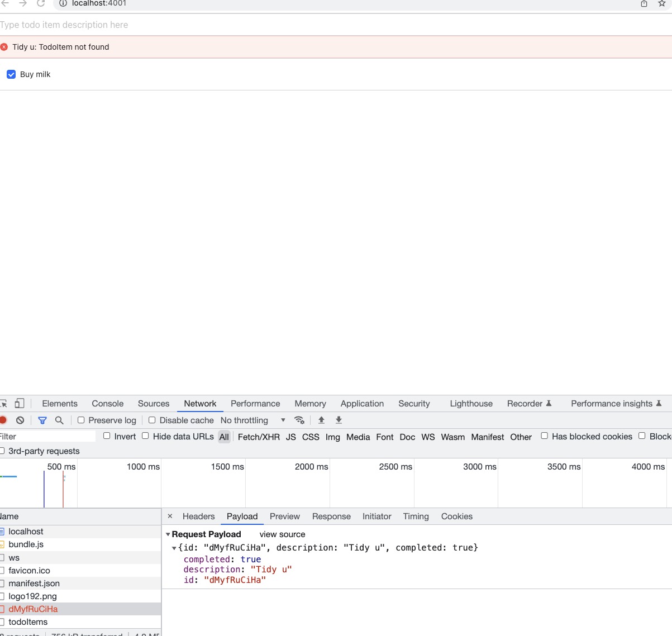672x636 pixels.
Task: Filter requests by Fetch/XHR
Action: point(259,437)
